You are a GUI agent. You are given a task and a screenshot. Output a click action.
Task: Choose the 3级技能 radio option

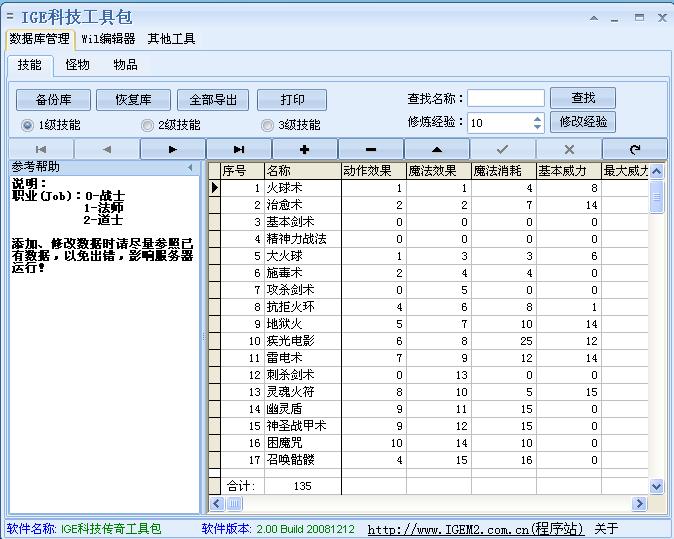point(267,125)
